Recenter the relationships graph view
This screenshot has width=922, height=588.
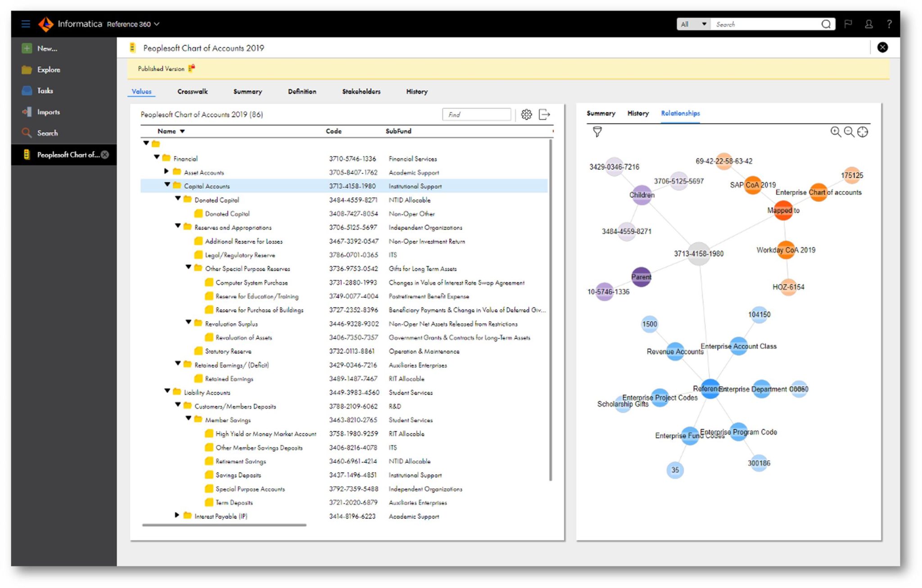(863, 132)
